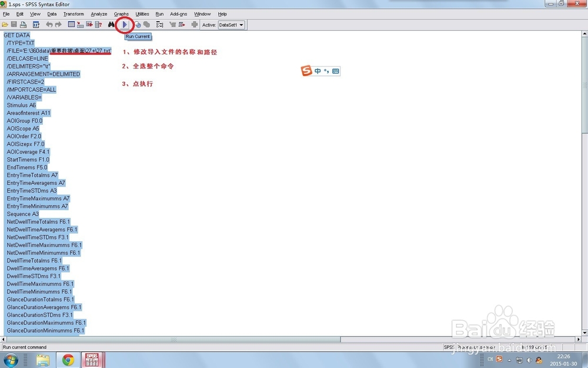Screen dimensions: 588x368
Task: Click the '/TYPE=TXT' line
Action: click(x=21, y=43)
